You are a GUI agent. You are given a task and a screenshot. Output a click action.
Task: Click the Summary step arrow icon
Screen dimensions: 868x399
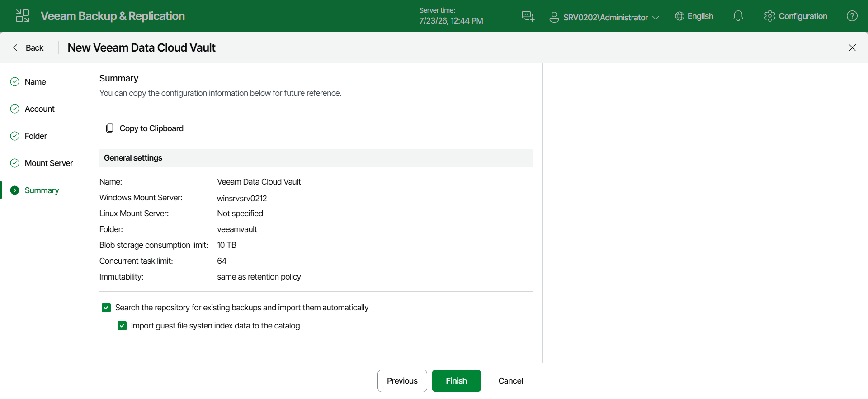[x=15, y=190]
